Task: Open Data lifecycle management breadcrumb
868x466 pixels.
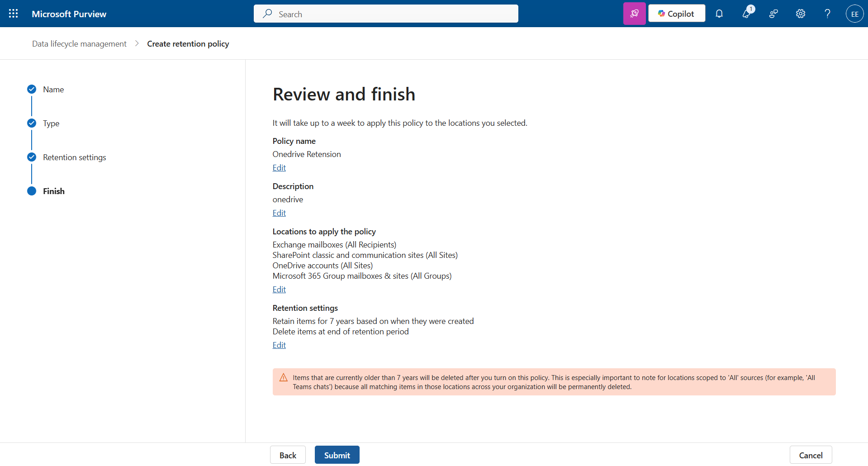Action: pos(79,43)
